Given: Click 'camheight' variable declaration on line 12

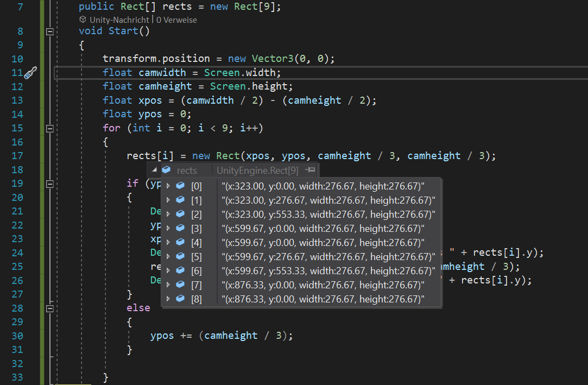Looking at the screenshot, I should (166, 86).
